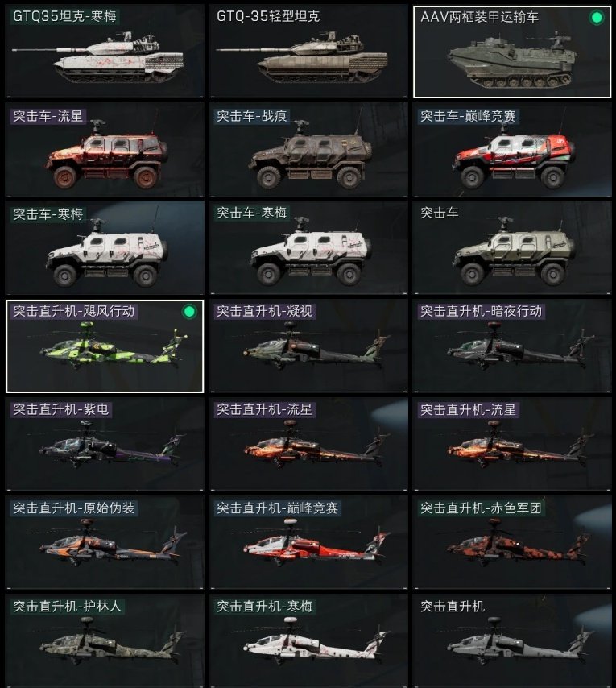The width and height of the screenshot is (616, 688).
Task: Select the GTQ35坦克-寒梅 tank skin
Action: [105, 52]
